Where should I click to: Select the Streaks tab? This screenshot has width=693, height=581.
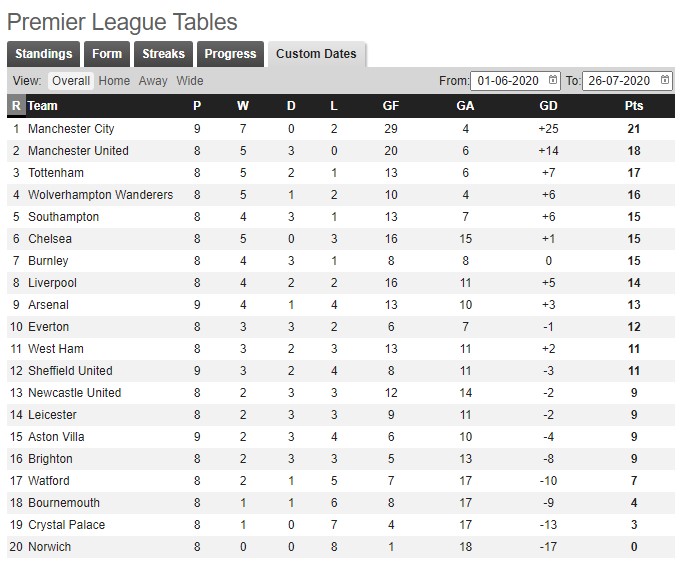pos(164,54)
